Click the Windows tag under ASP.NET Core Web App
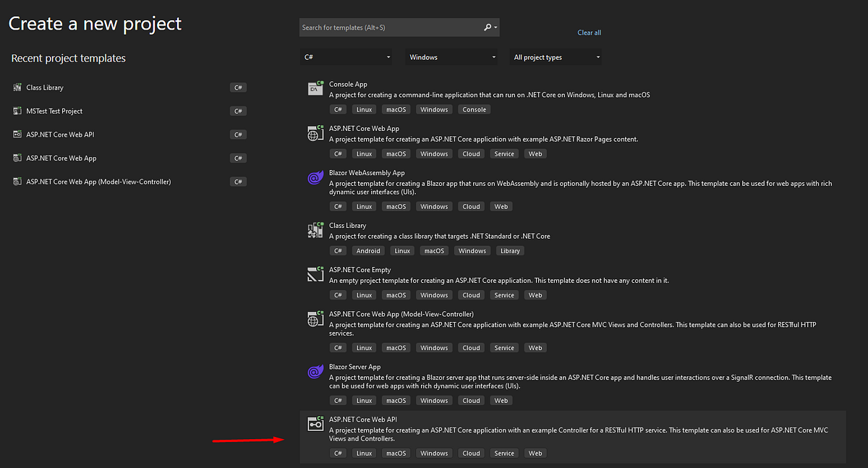The image size is (868, 468). [434, 153]
